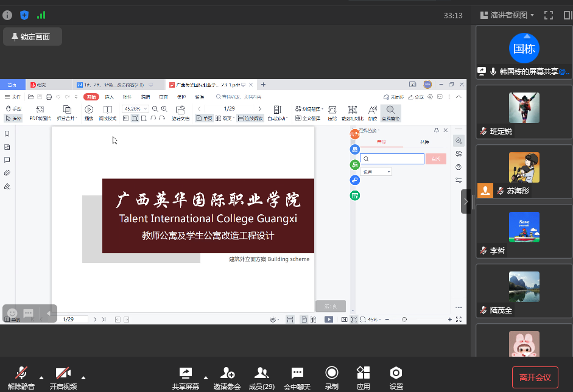The image size is (573, 392).
Task: Toggle 单页 single page view
Action: pos(204,118)
